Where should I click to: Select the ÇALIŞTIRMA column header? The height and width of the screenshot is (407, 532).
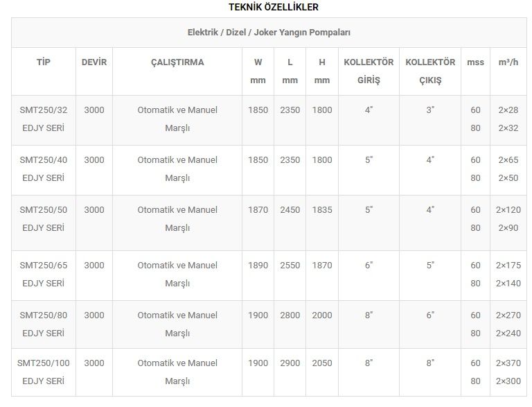(177, 62)
